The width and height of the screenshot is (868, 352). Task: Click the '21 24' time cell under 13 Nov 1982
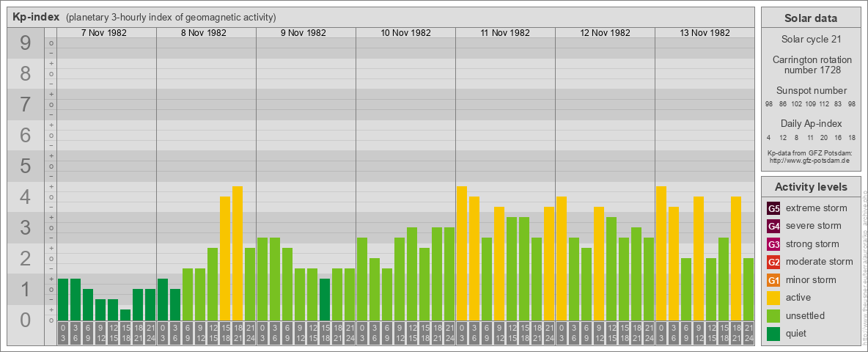point(749,333)
